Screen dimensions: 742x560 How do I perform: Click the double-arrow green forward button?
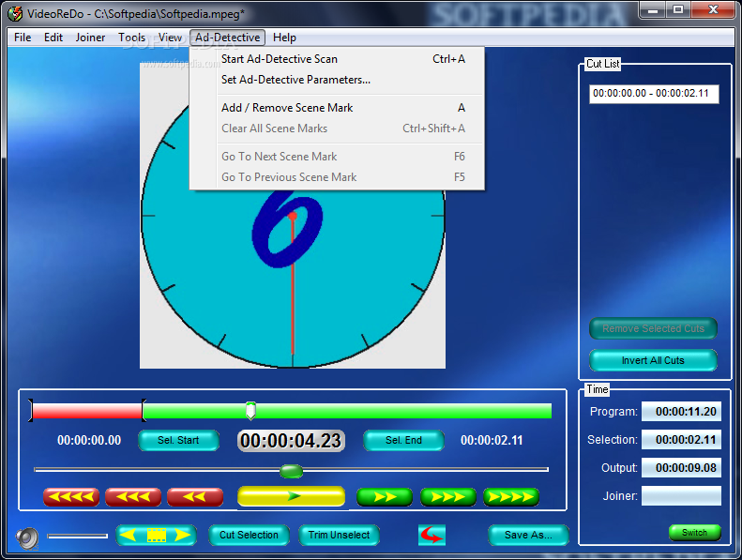[x=385, y=496]
